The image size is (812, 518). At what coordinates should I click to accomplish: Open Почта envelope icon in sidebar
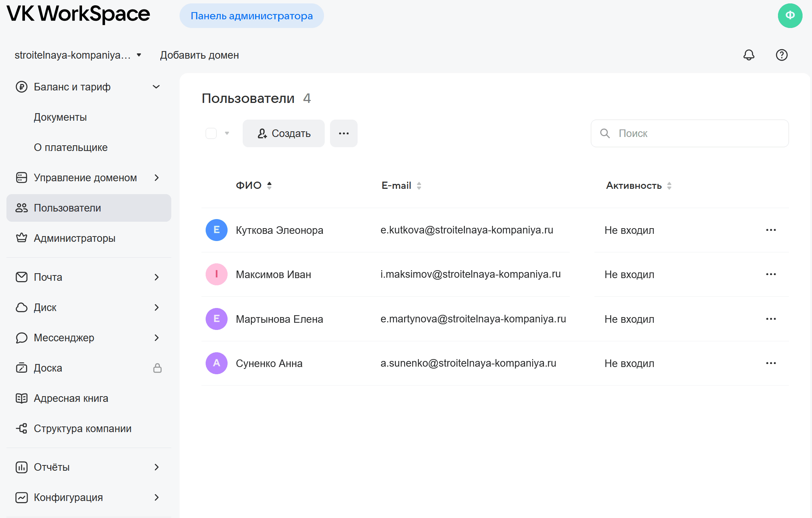pos(22,277)
